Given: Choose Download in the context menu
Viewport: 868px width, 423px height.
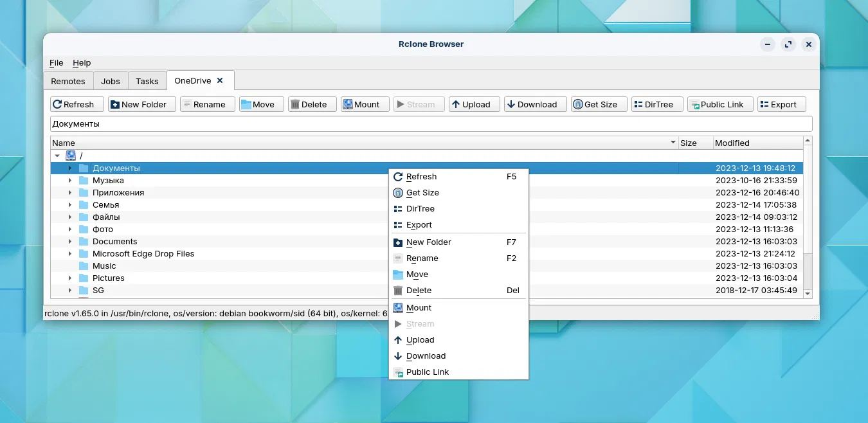Looking at the screenshot, I should click(458, 356).
